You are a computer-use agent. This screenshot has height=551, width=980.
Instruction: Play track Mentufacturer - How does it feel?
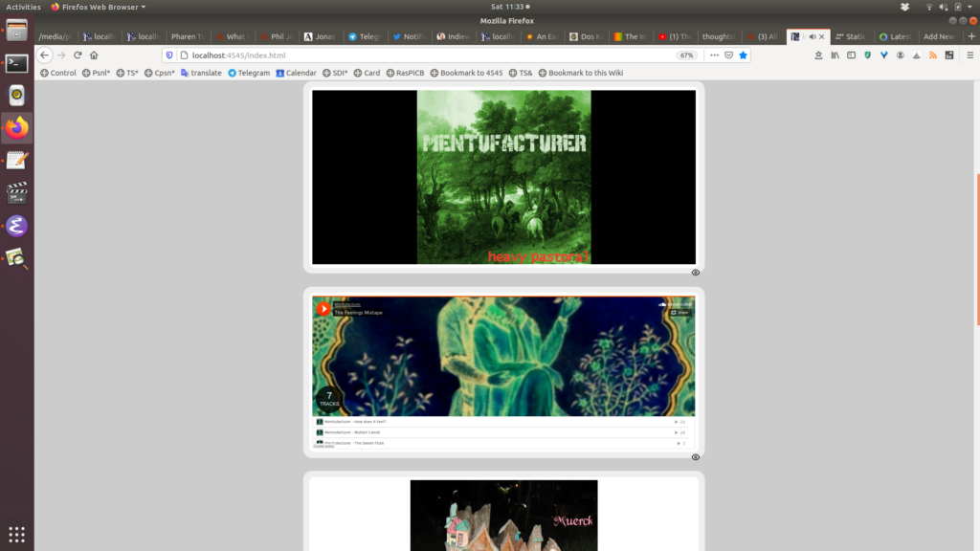click(x=503, y=422)
